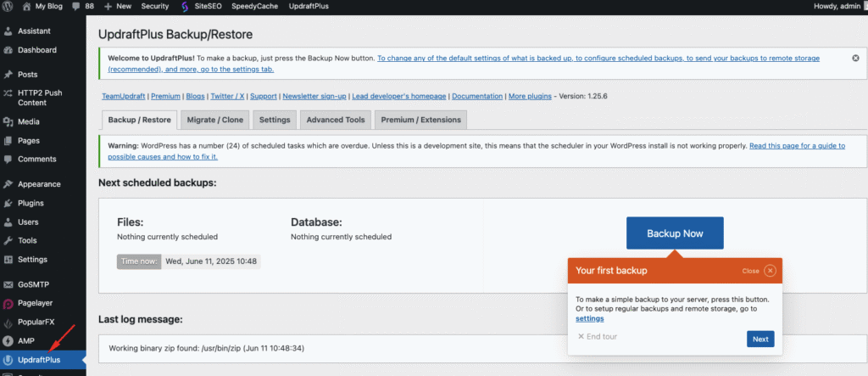Open the GoSMTP sidebar item
The height and width of the screenshot is (376, 868).
click(x=33, y=284)
